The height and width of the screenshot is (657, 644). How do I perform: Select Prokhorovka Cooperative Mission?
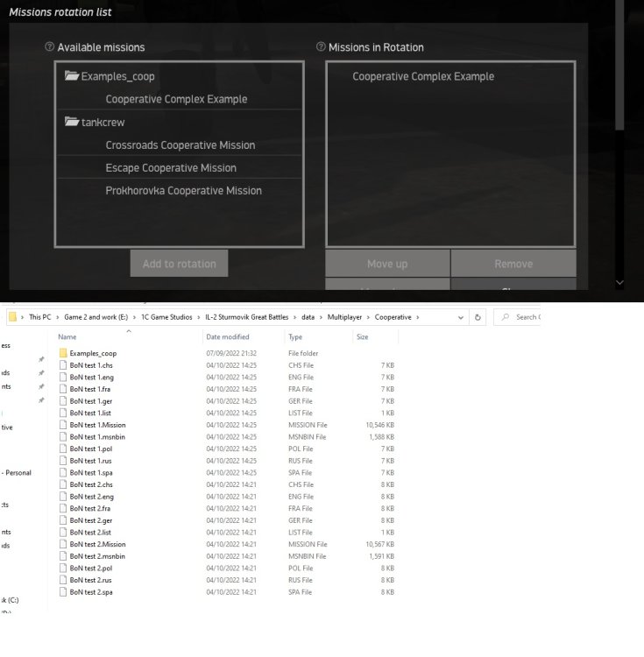click(x=183, y=190)
